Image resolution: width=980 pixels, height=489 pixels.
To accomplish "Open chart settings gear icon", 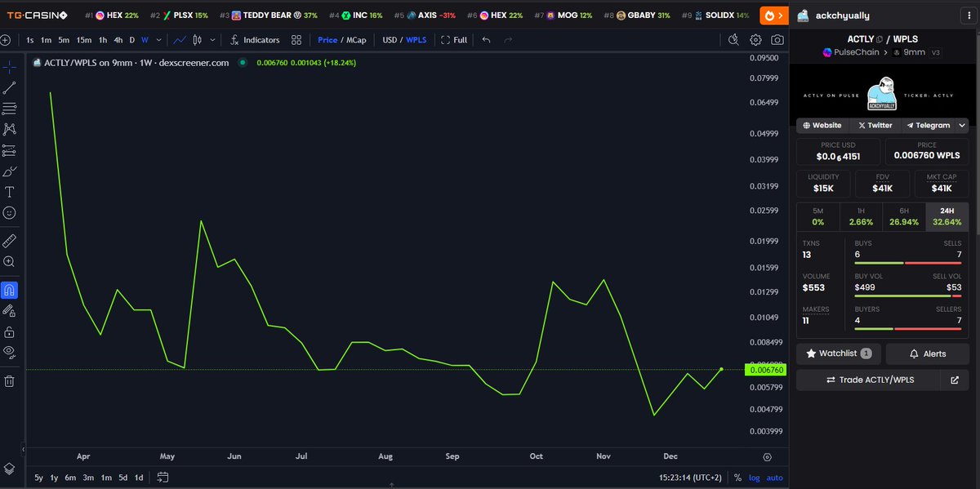I will tap(756, 40).
